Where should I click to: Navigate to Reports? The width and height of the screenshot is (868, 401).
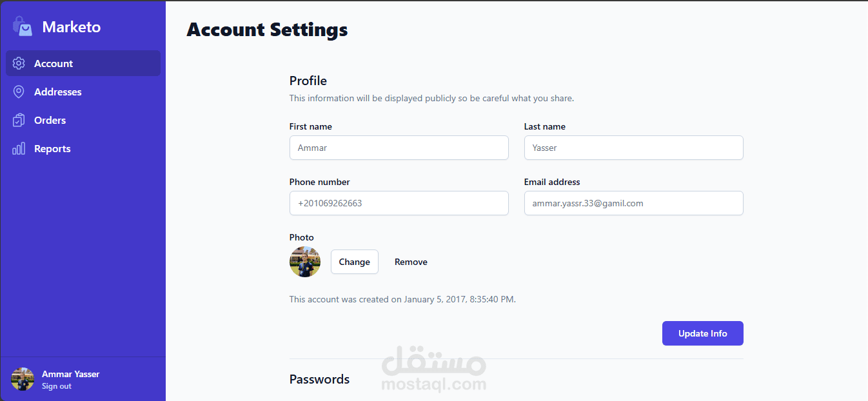click(x=52, y=148)
